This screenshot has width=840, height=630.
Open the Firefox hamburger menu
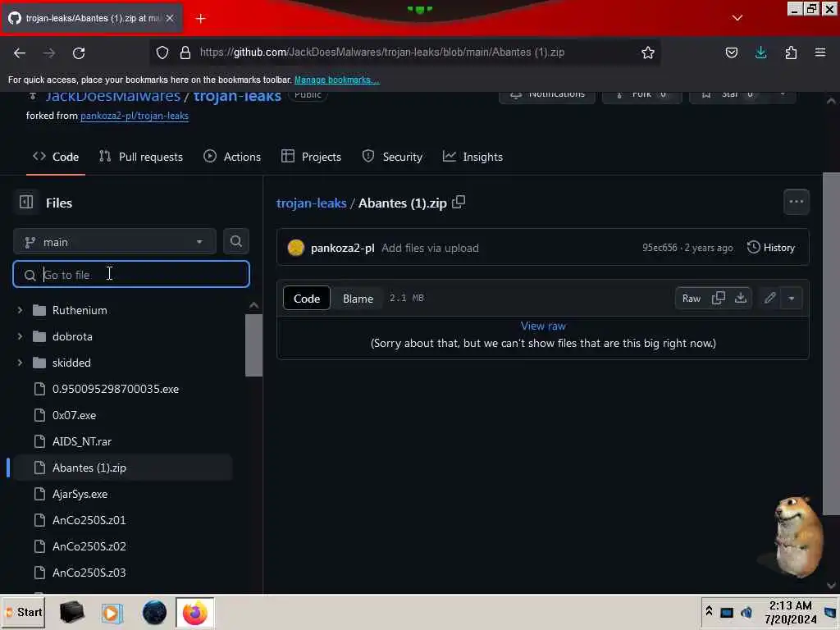click(820, 52)
